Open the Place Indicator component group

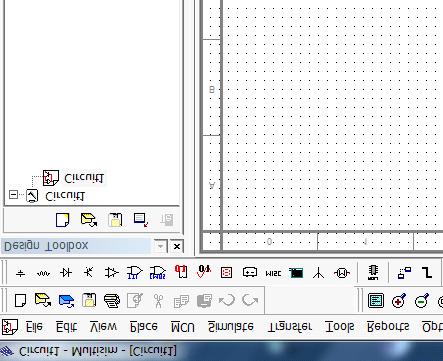[x=227, y=273]
